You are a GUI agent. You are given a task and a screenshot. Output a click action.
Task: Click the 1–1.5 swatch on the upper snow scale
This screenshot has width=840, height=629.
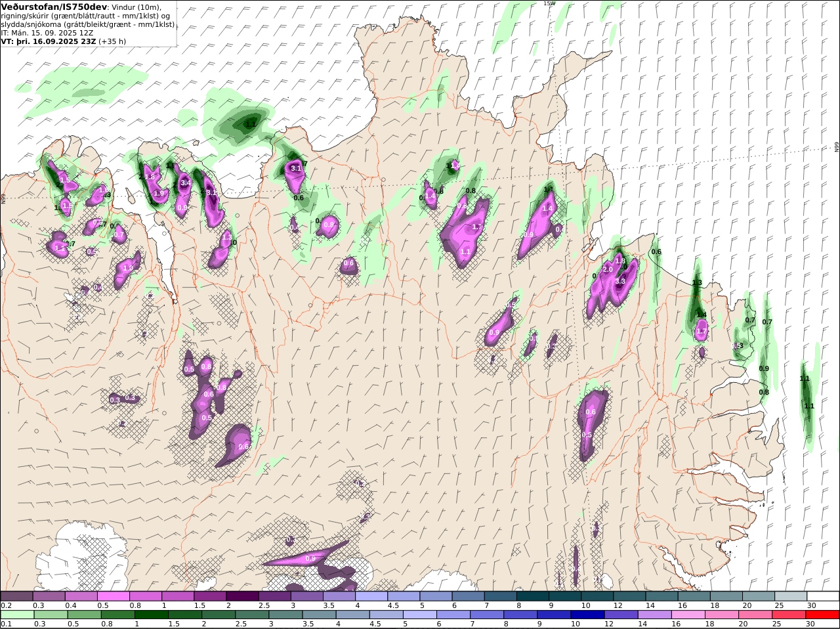[178, 596]
